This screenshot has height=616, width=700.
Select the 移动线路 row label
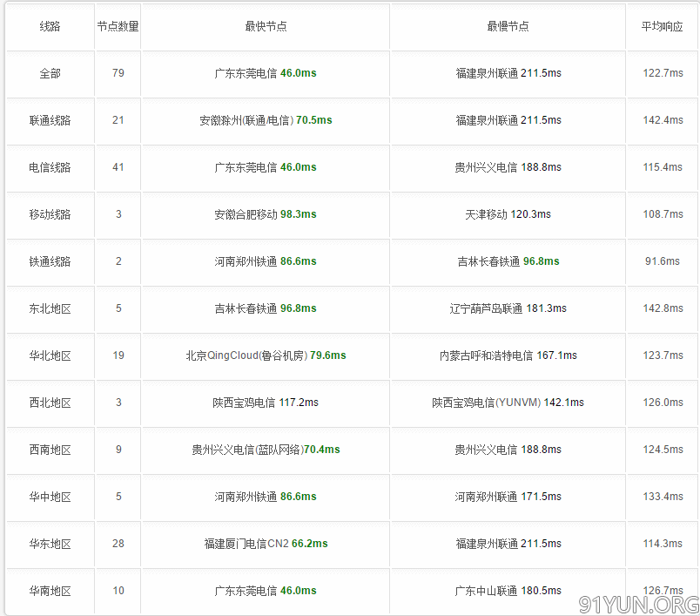pos(50,214)
